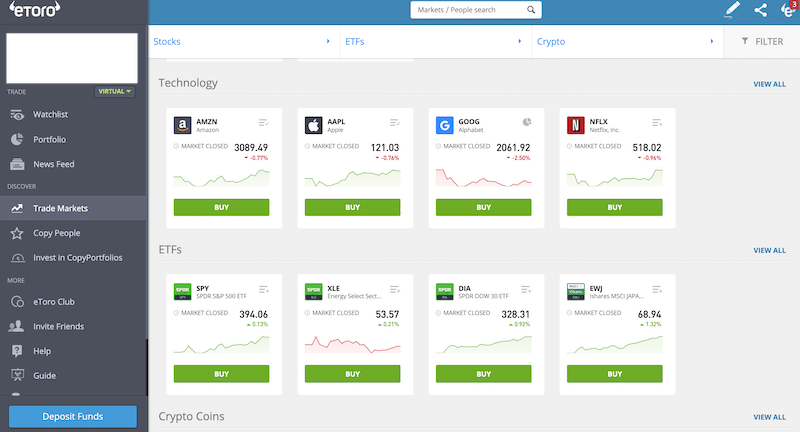
Task: Open the VIRTUAL account mode dropdown
Action: [115, 91]
